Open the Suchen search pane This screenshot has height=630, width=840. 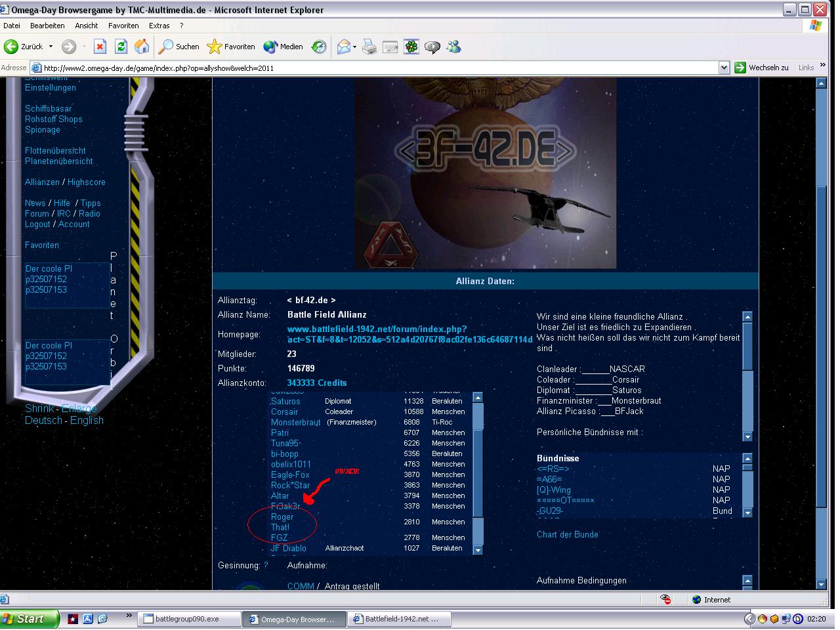point(178,47)
